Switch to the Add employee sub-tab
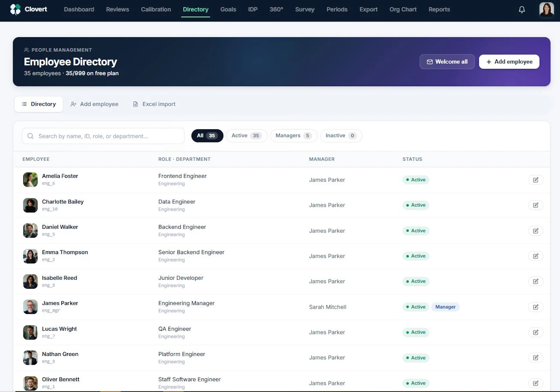The height and width of the screenshot is (392, 560). [94, 104]
